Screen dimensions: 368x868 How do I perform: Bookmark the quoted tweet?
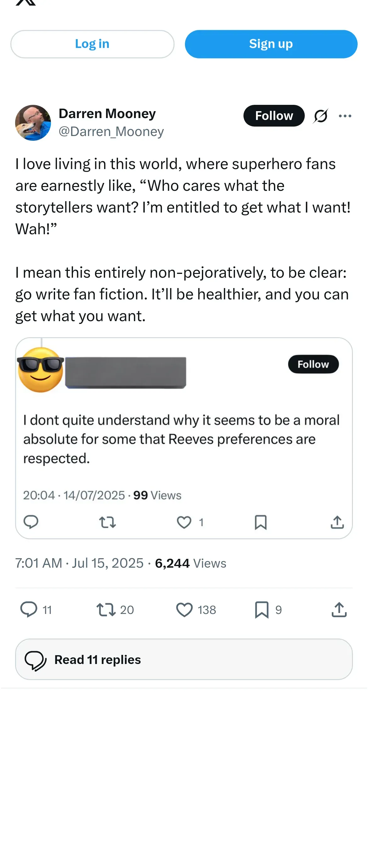coord(261,522)
